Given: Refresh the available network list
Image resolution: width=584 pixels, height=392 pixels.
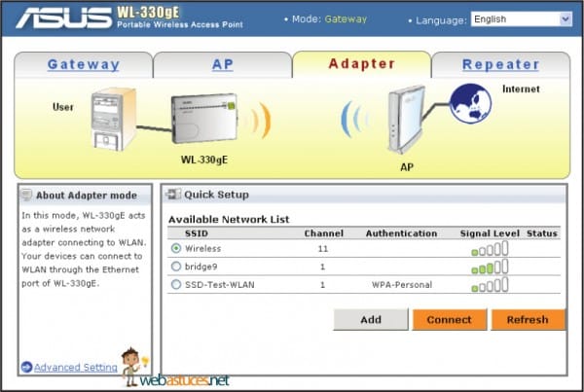Looking at the screenshot, I should [x=528, y=319].
